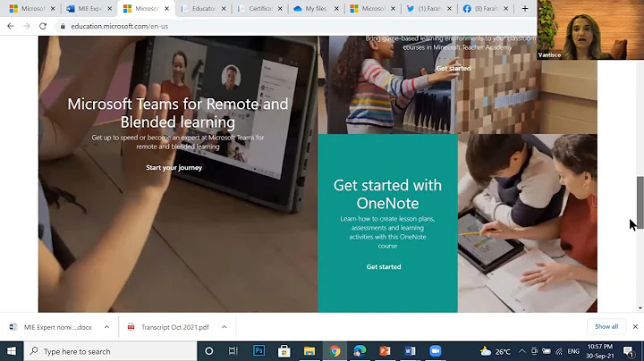Close the Educator browser tab
644x361 pixels.
pos(224,9)
